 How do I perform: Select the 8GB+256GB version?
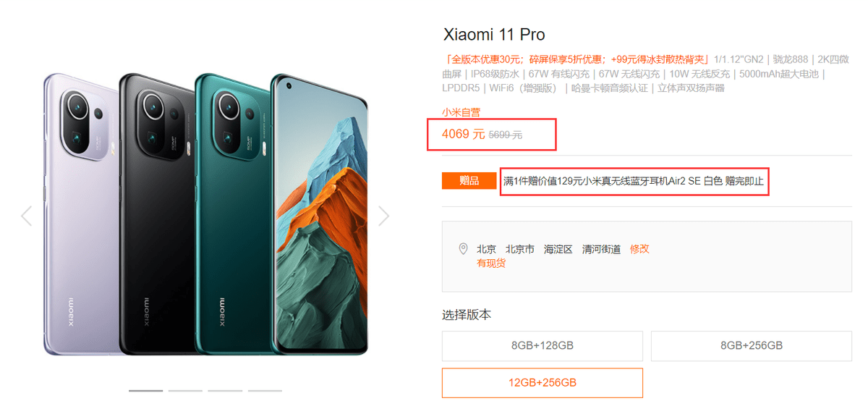point(752,346)
